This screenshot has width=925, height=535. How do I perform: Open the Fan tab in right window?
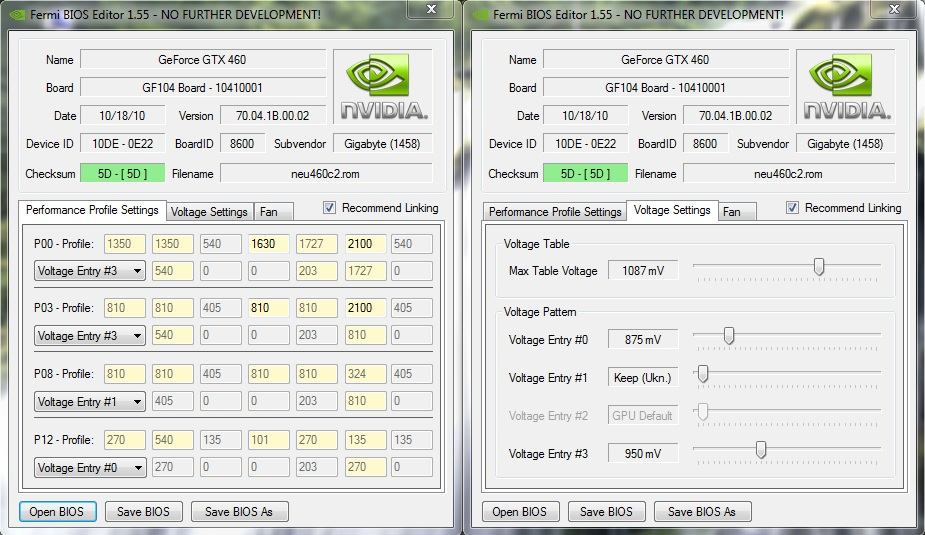point(736,212)
